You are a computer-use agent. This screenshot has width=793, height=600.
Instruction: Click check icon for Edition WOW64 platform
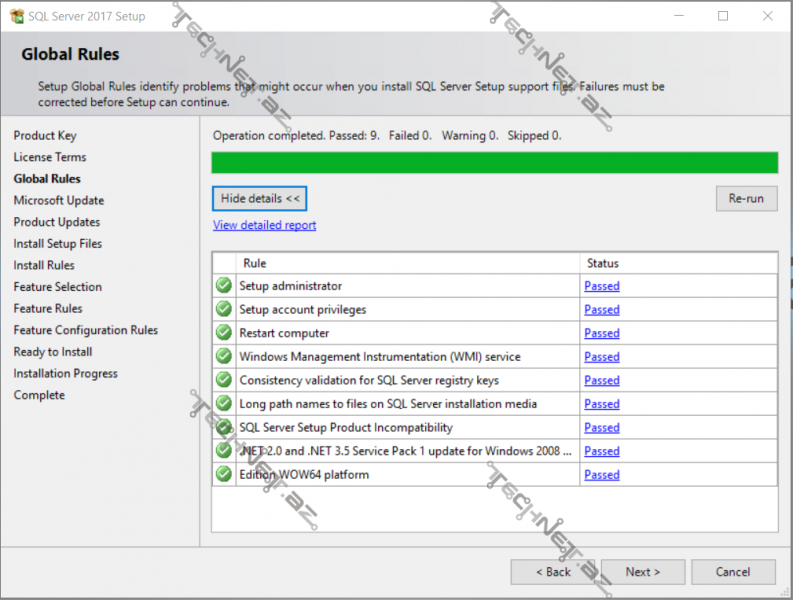click(224, 474)
